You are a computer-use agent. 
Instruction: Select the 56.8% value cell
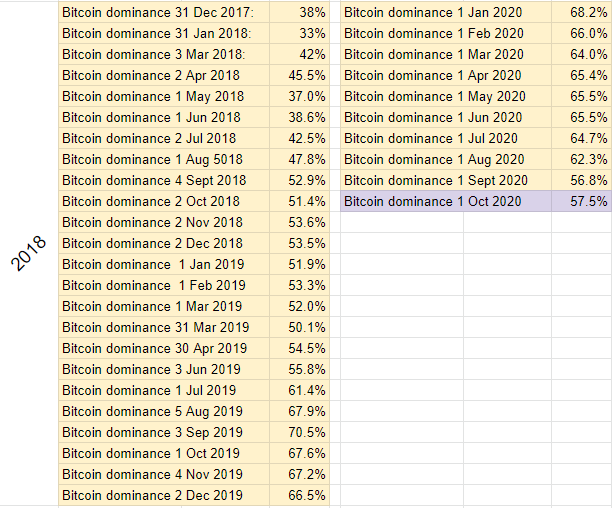click(582, 180)
